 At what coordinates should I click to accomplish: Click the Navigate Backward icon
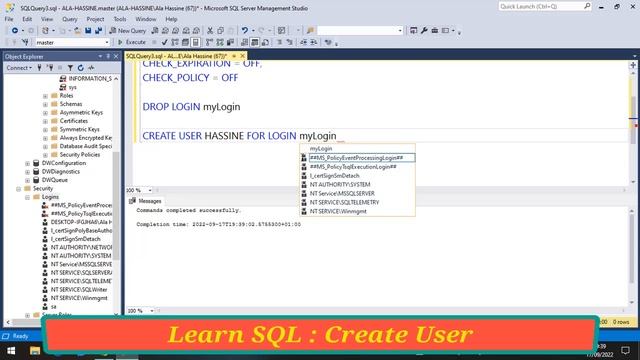click(x=15, y=31)
